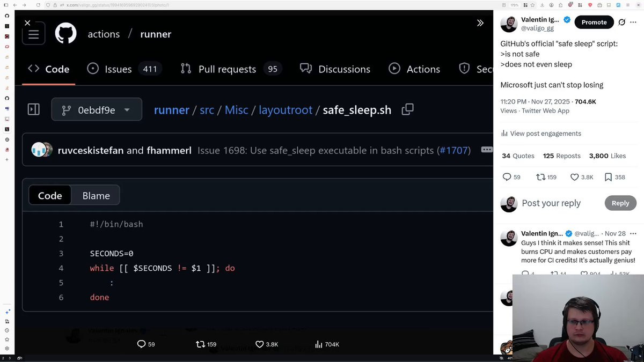Click ruvceskistefan author name
Screen dimensions: 644x362
(x=91, y=150)
